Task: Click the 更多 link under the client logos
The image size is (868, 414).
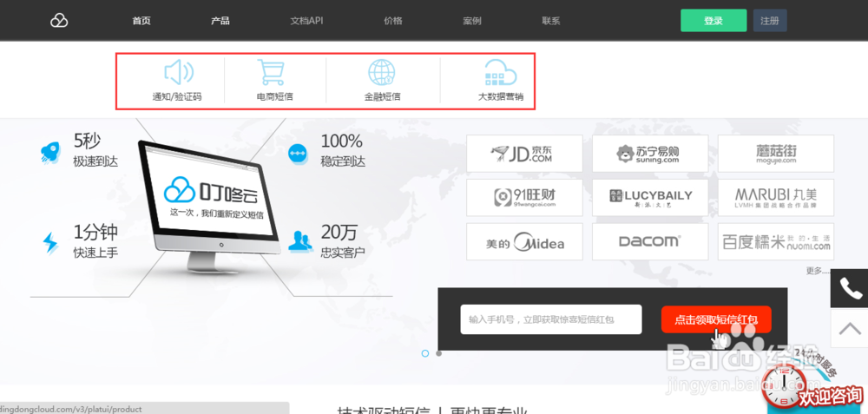Action: (819, 271)
